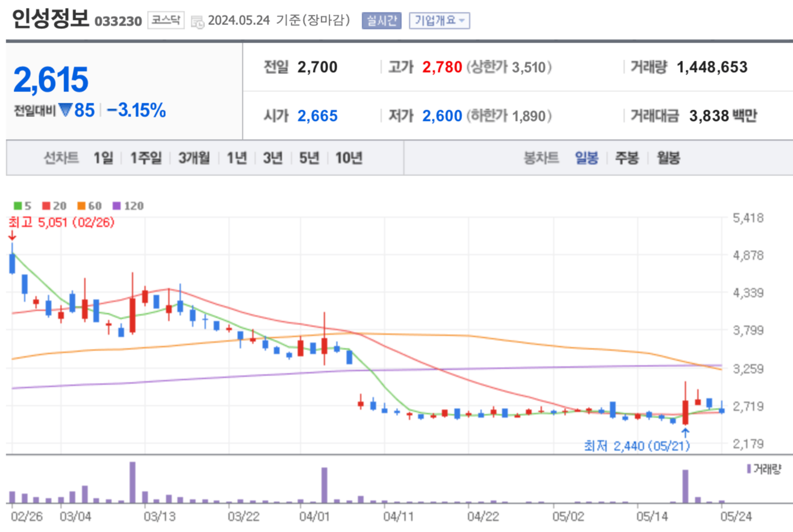Select the 3년 line chart tab

coord(273,158)
